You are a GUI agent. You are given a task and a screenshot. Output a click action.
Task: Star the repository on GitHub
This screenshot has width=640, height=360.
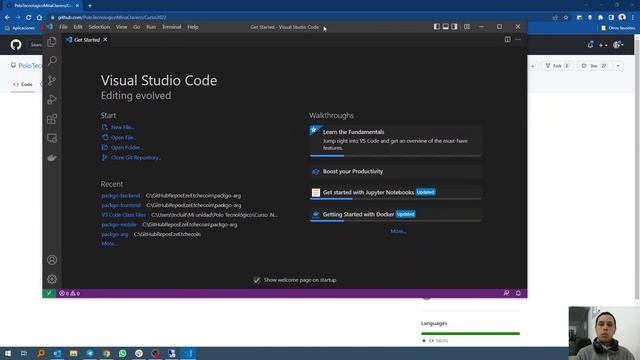(x=594, y=66)
